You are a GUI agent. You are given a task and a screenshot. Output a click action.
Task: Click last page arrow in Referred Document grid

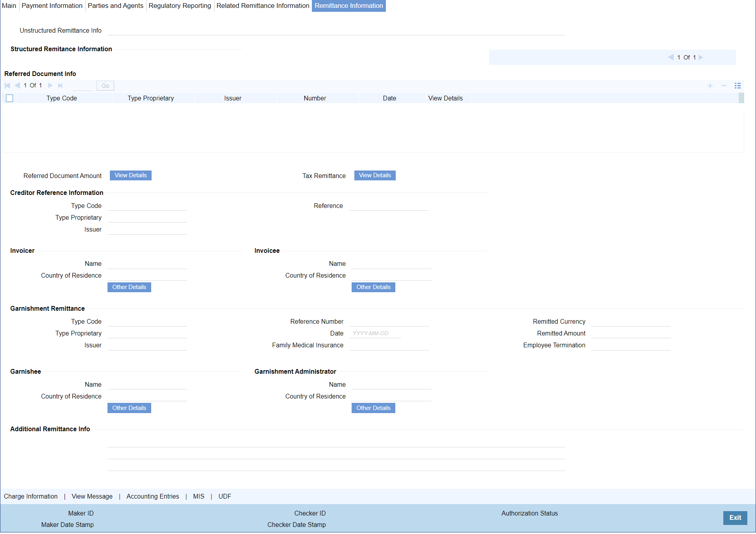[60, 85]
